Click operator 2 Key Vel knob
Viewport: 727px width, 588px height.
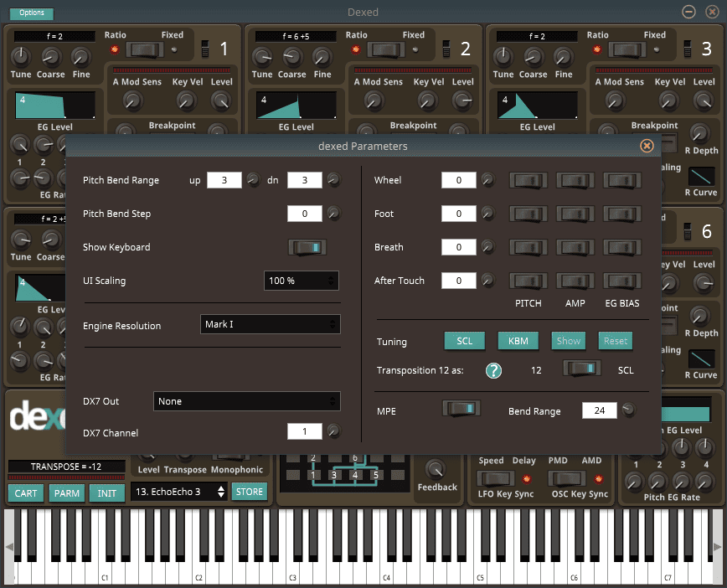[x=427, y=101]
